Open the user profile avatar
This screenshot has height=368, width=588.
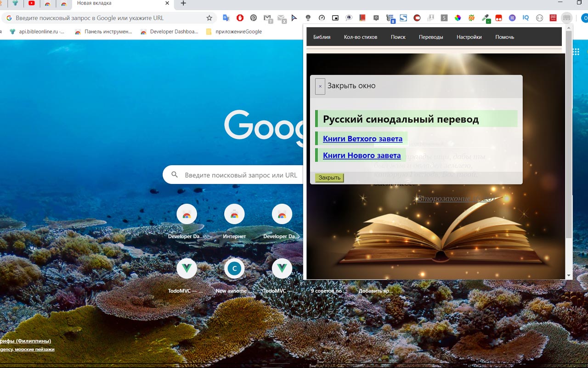pos(584,18)
